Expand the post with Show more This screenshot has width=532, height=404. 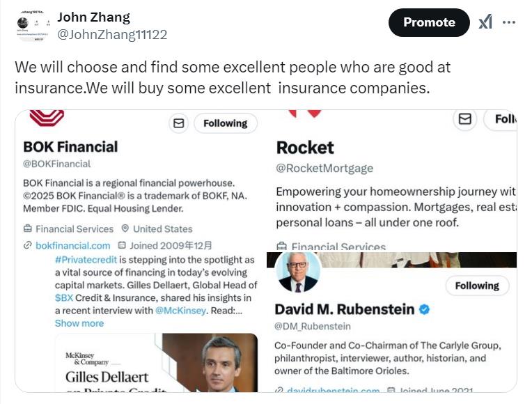point(79,323)
